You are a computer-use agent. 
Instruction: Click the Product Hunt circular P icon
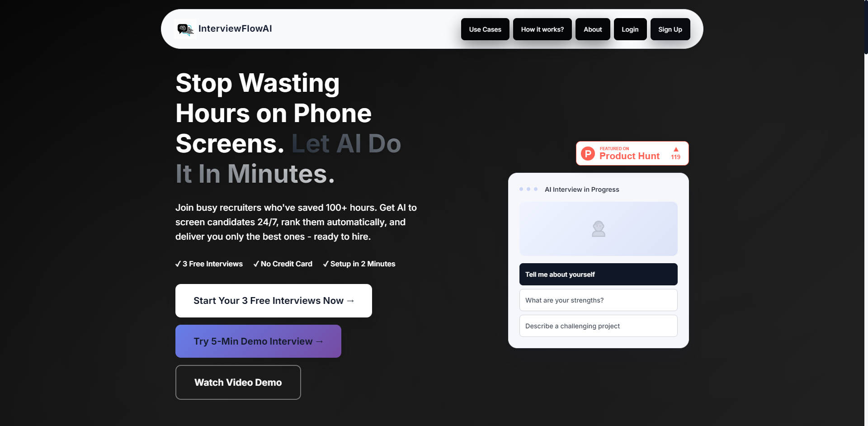click(588, 154)
